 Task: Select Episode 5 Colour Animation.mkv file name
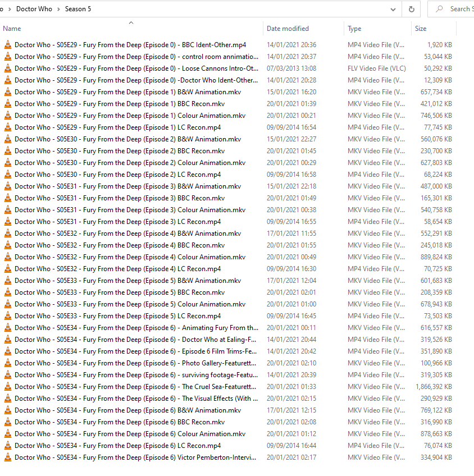pyautogui.click(x=130, y=304)
